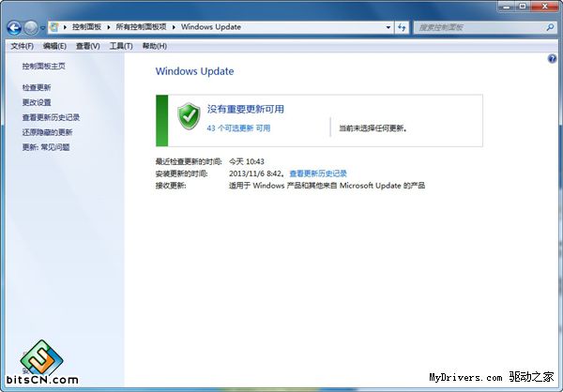Click 检查更新 in the sidebar
Screen dimensions: 563x392
pyautogui.click(x=37, y=87)
